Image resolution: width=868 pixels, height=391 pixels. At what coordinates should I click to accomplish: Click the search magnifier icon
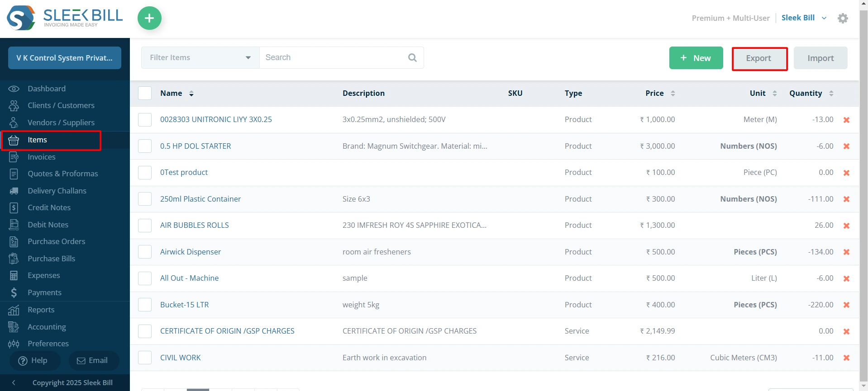(412, 57)
